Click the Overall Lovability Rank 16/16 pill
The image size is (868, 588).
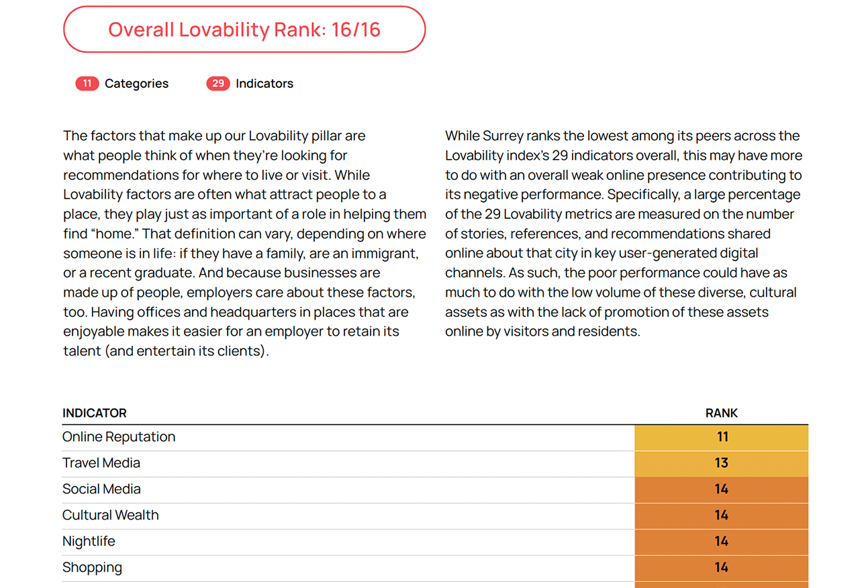pos(244,30)
